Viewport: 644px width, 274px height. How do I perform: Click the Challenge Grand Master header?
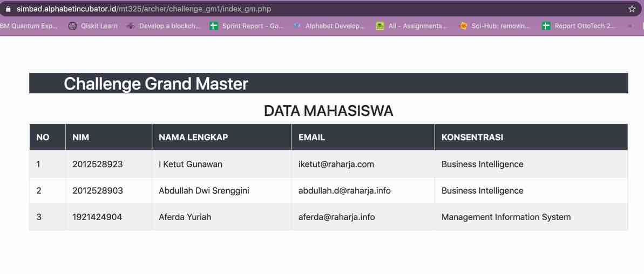[156, 84]
